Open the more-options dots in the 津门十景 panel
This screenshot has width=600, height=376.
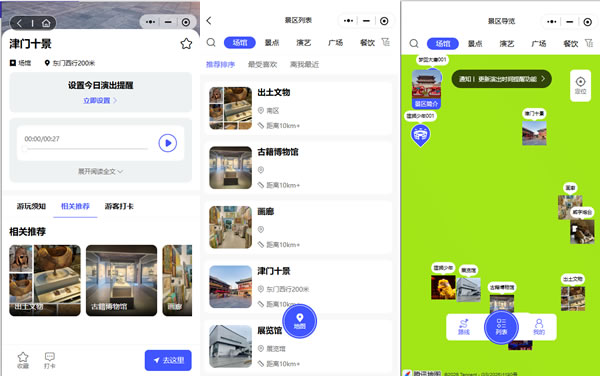[x=150, y=22]
